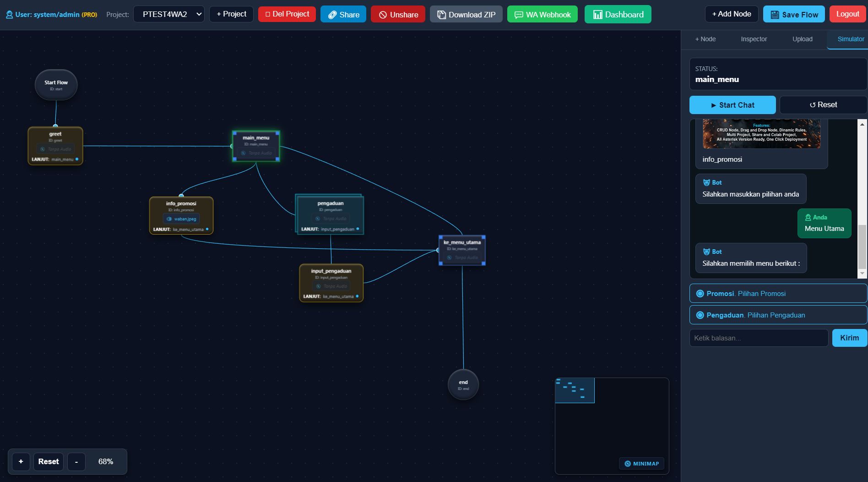Screen dimensions: 868x482
Task: Click the + Add Node button
Action: [732, 14]
